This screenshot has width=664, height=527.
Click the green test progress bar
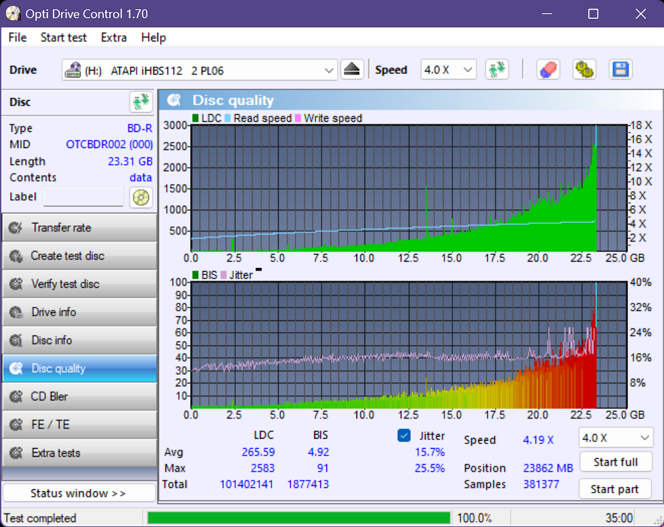pyautogui.click(x=299, y=518)
